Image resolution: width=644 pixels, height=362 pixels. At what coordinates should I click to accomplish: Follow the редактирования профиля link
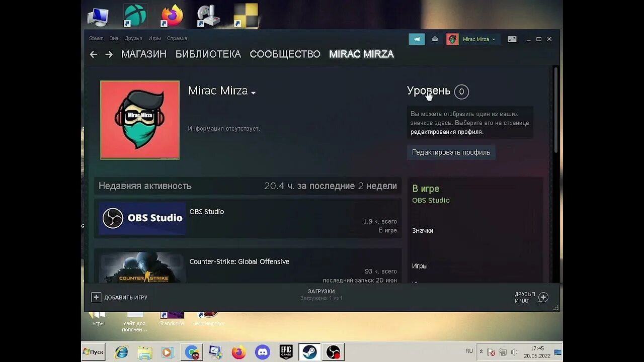pyautogui.click(x=446, y=132)
